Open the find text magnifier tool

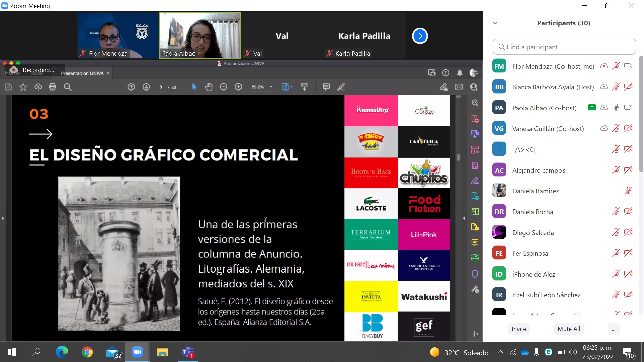point(68,87)
